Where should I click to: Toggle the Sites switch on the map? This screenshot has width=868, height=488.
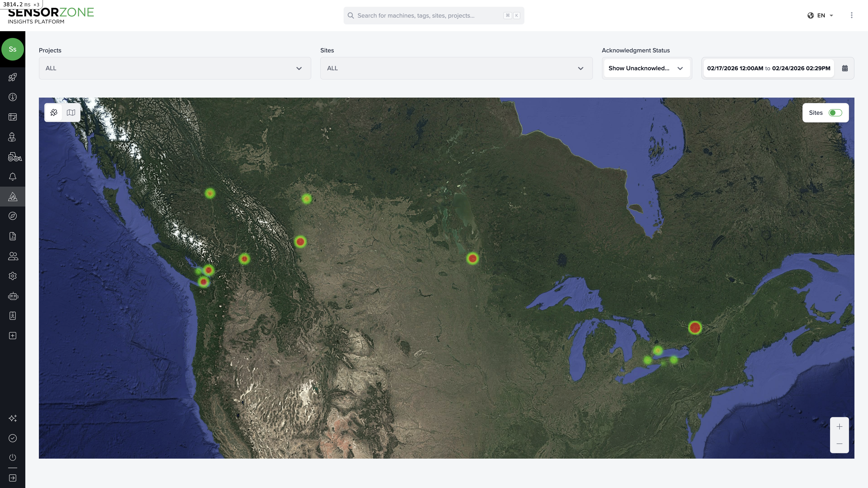pos(835,113)
